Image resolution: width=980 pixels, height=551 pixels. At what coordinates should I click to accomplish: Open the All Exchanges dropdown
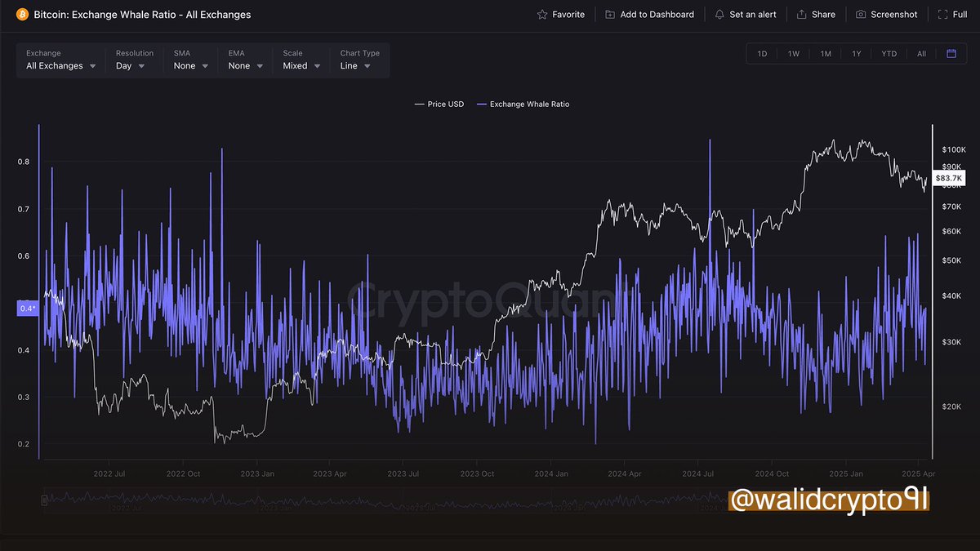[60, 65]
